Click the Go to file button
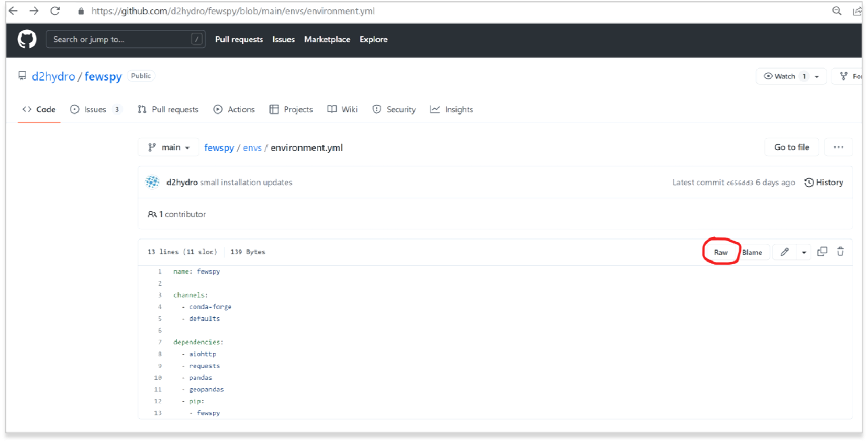The width and height of the screenshot is (868, 443). pos(792,147)
